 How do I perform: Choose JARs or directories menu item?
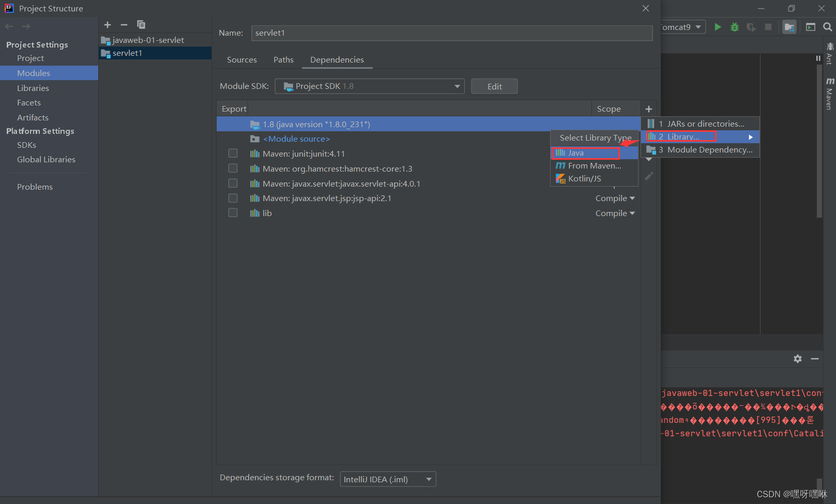click(701, 124)
